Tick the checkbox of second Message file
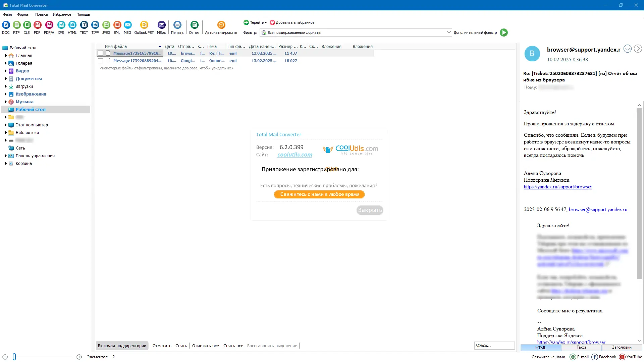The height and width of the screenshot is (362, 644). click(x=100, y=61)
